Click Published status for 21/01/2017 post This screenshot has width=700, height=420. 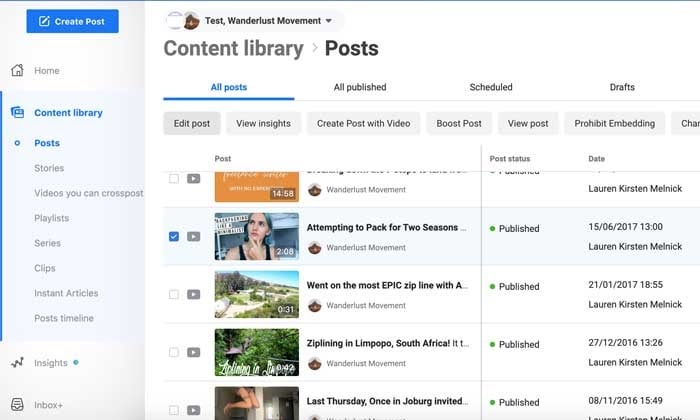515,287
